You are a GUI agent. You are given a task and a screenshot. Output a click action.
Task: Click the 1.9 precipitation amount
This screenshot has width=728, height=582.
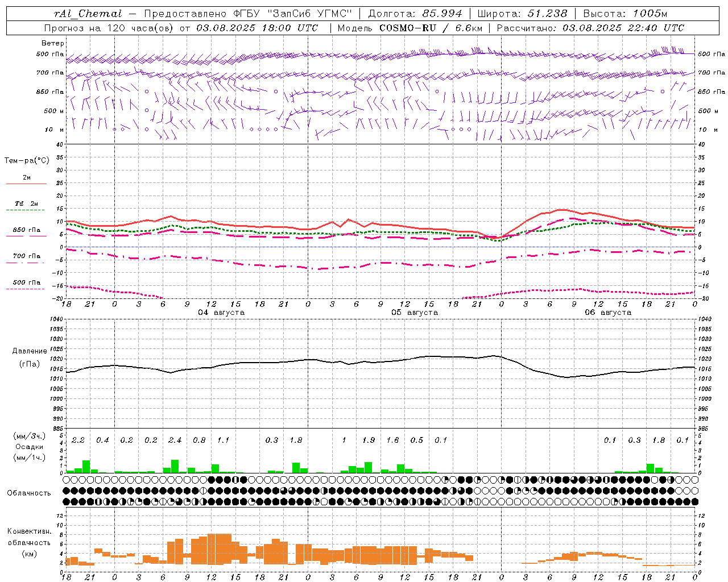[369, 440]
